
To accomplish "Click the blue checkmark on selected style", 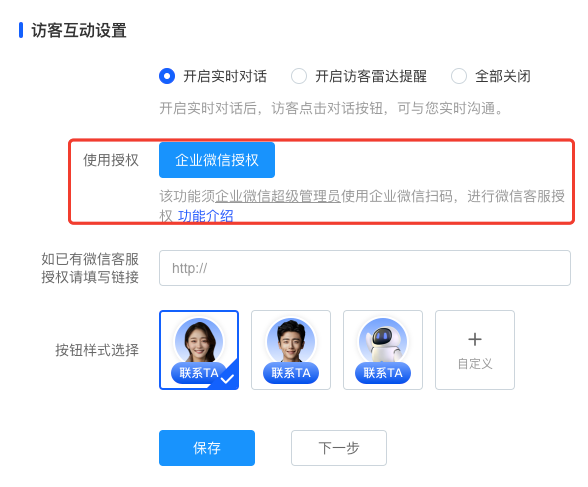I will click(227, 379).
